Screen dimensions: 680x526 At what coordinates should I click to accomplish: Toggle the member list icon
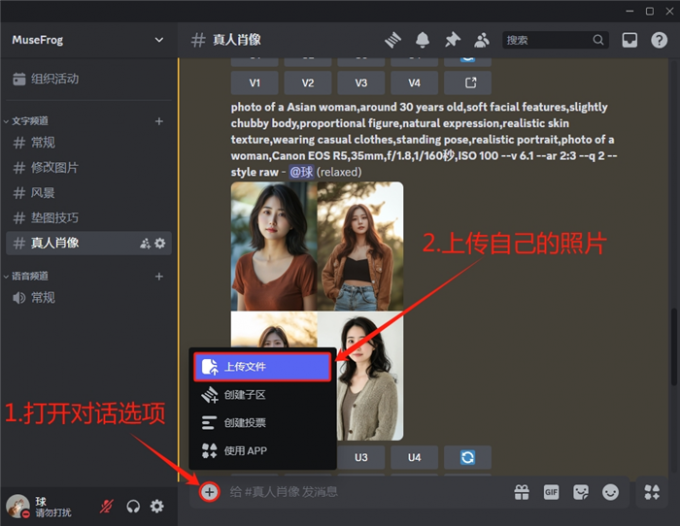coord(481,40)
